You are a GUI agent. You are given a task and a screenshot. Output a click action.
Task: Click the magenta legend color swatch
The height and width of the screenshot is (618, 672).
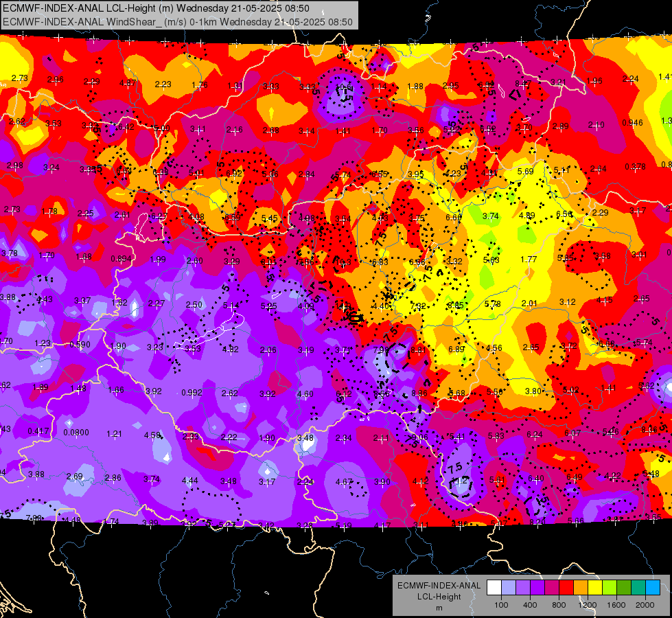[552, 588]
